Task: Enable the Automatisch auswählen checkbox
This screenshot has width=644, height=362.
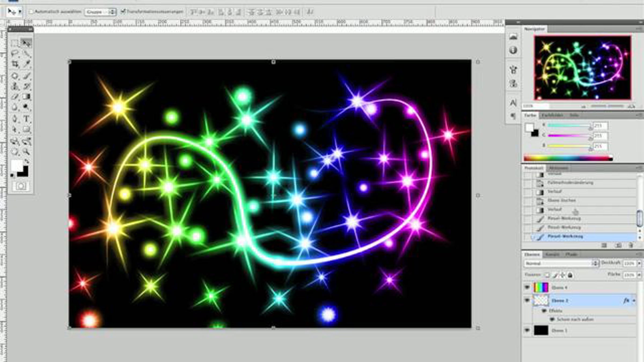Action: coord(31,12)
